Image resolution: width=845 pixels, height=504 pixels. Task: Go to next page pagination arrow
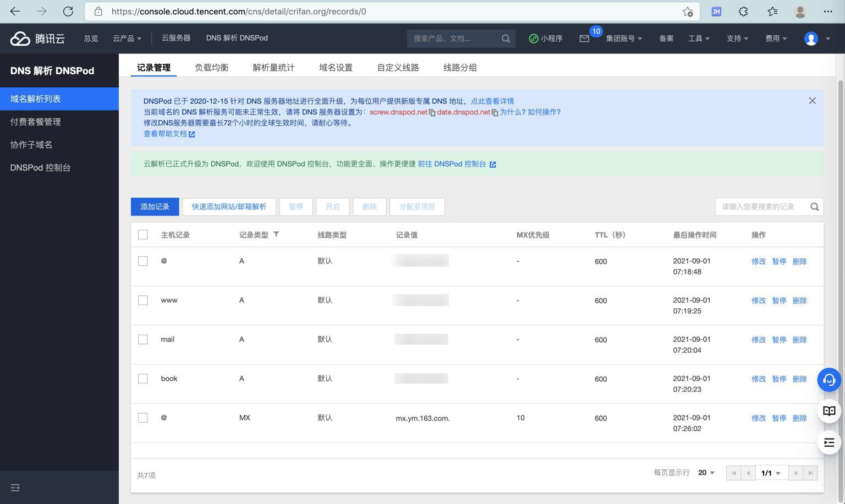coord(796,473)
